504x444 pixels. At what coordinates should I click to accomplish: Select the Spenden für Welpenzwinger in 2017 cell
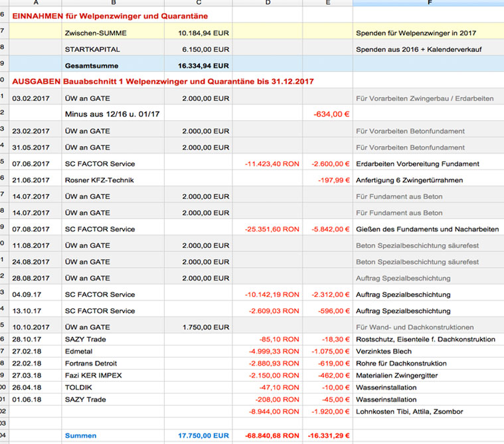point(428,31)
